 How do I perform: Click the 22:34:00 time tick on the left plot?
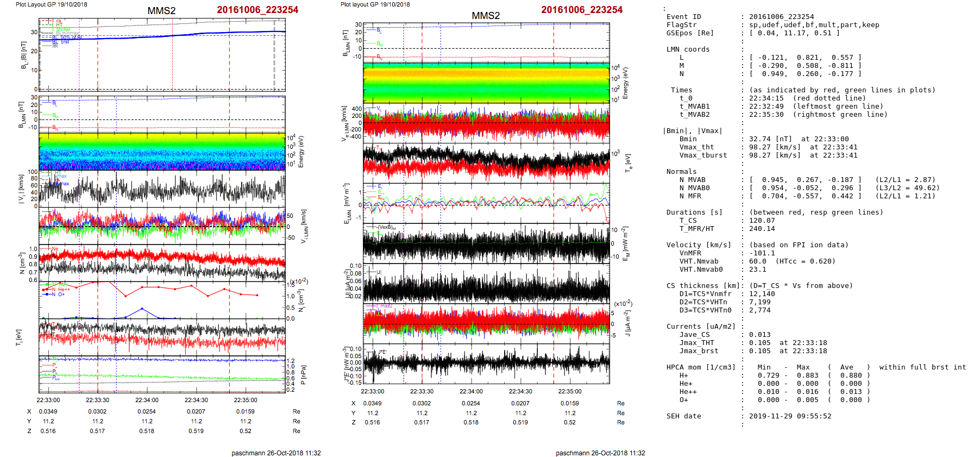[147, 400]
